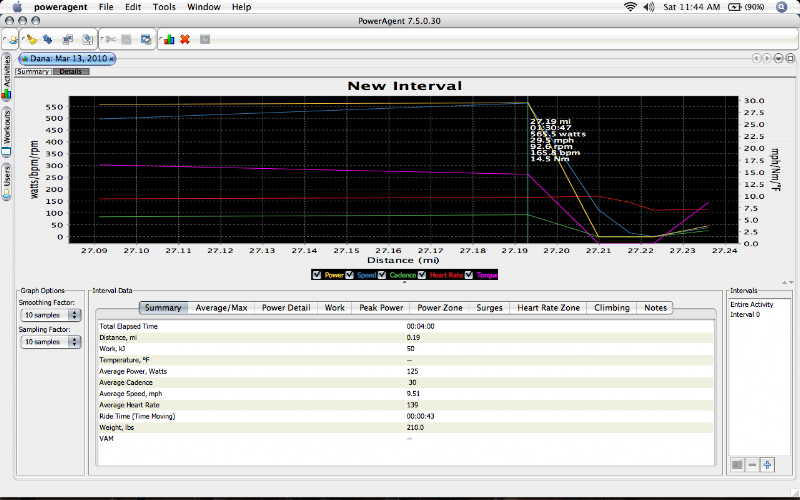Open the tab list dropdown arrow icon
This screenshot has height=500, width=800.
tap(778, 59)
